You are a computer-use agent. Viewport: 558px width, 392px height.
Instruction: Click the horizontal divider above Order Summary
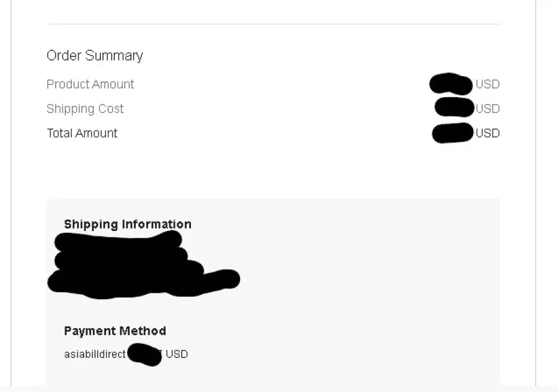(273, 24)
